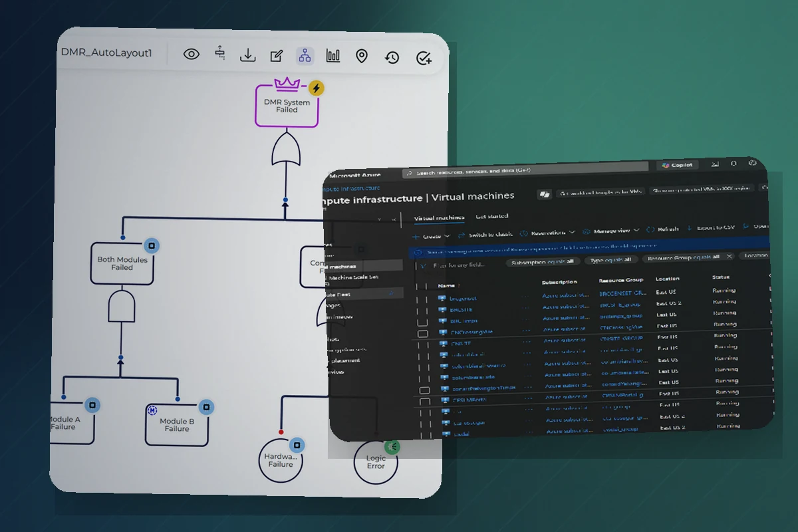798x532 pixels.
Task: Tick the checkbox for CNCrossingVue row
Action: [423, 333]
